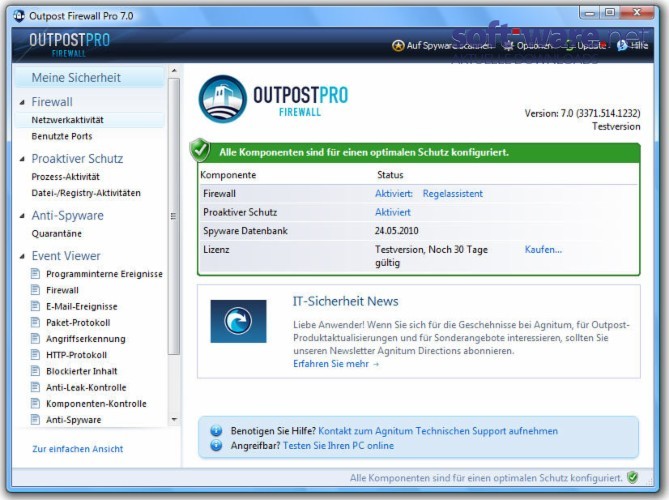Viewport: 669px width, 500px height.
Task: Click the Hilfe question mark icon
Action: pyautogui.click(x=622, y=45)
